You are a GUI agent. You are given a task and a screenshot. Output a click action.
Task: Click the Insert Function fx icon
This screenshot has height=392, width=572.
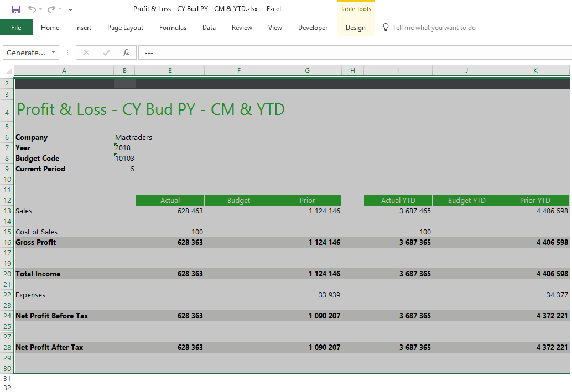click(126, 53)
